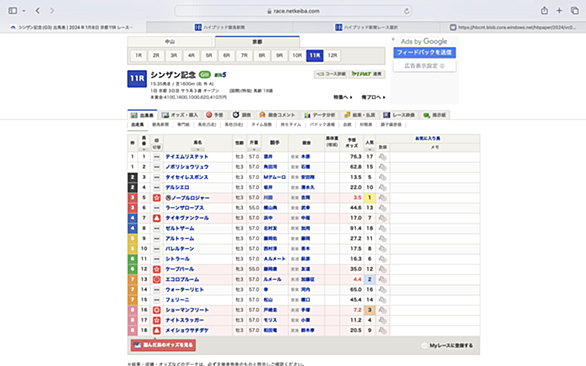Choose race 1R

pyautogui.click(x=139, y=55)
